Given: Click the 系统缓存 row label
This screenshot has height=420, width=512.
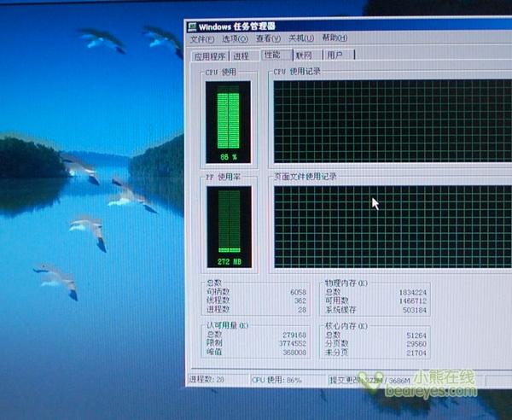Looking at the screenshot, I should (x=340, y=310).
